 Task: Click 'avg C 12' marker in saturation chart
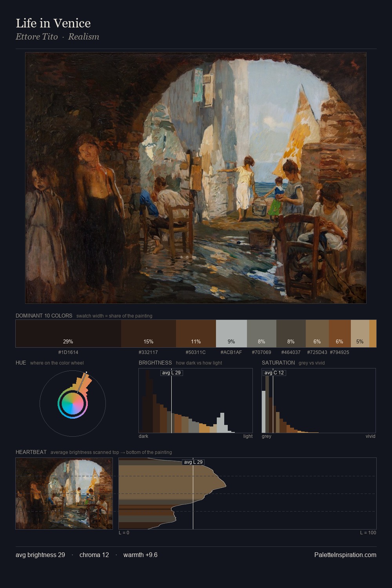[274, 372]
